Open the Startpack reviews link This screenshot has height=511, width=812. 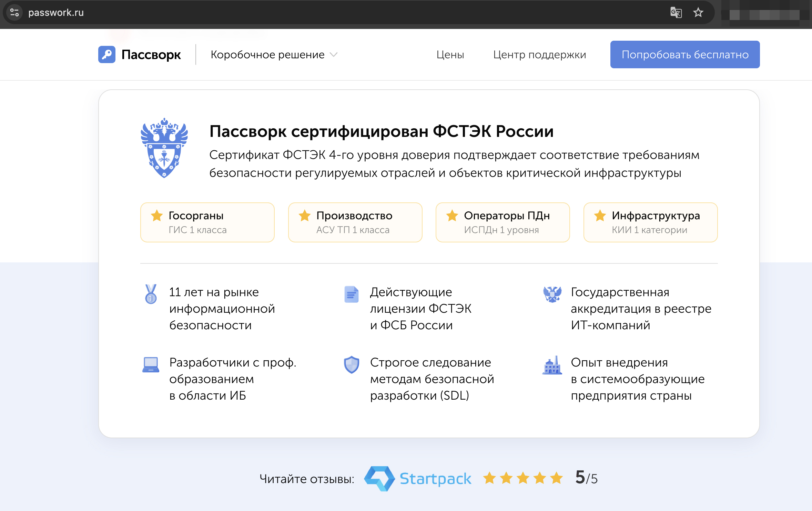click(418, 479)
